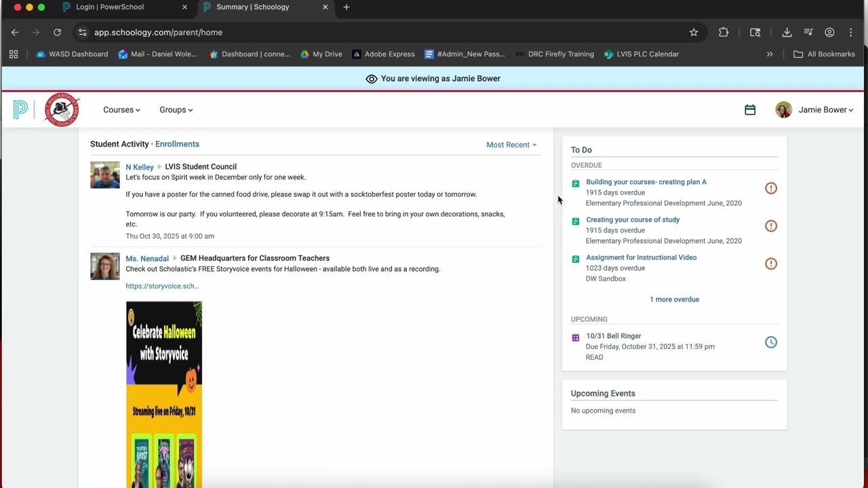
Task: Click the assignment icon beside Assignment for Instructional Video
Action: (x=576, y=259)
